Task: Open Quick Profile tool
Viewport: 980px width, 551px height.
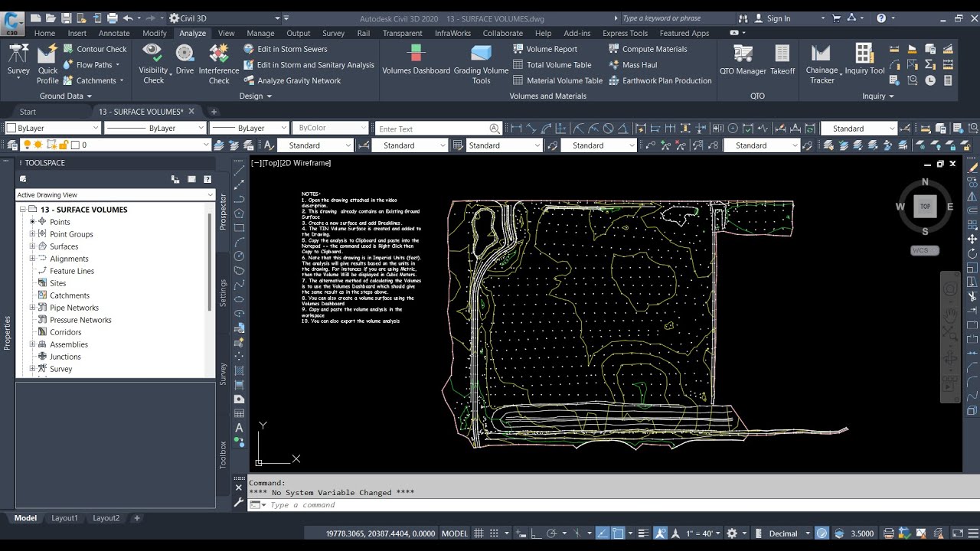Action: pos(47,64)
